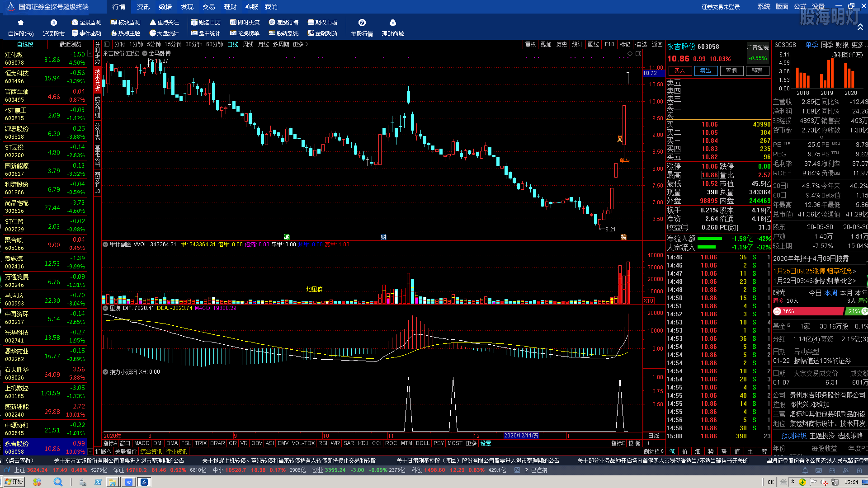Open 1月25日 涨停 烟草概念 news link
The width and height of the screenshot is (868, 488).
pos(815,271)
